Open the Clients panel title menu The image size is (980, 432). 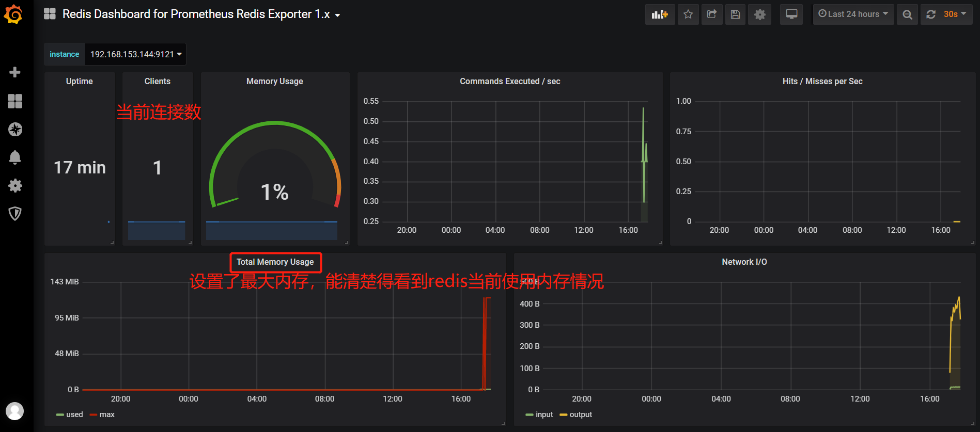158,82
